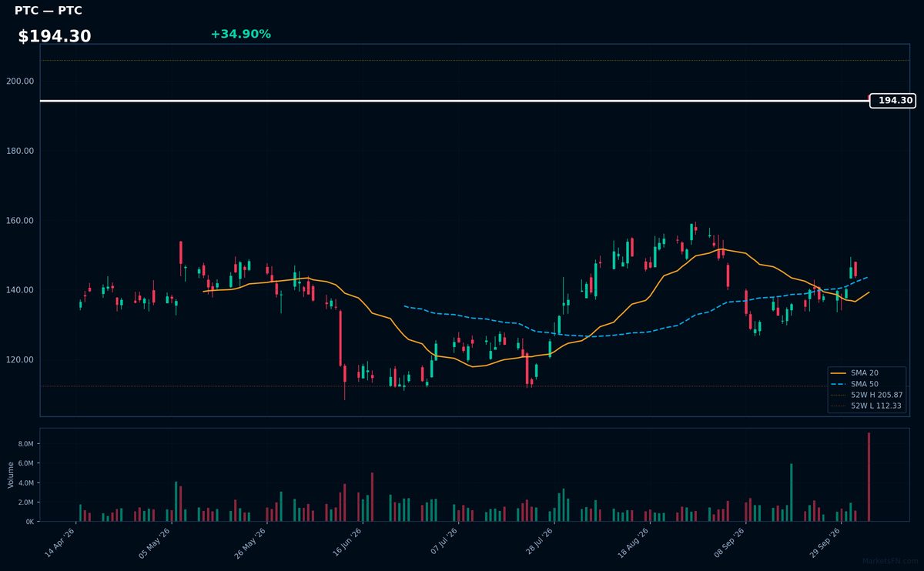Image resolution: width=924 pixels, height=571 pixels.
Task: Click the 05 May '26 date label
Action: click(x=156, y=543)
